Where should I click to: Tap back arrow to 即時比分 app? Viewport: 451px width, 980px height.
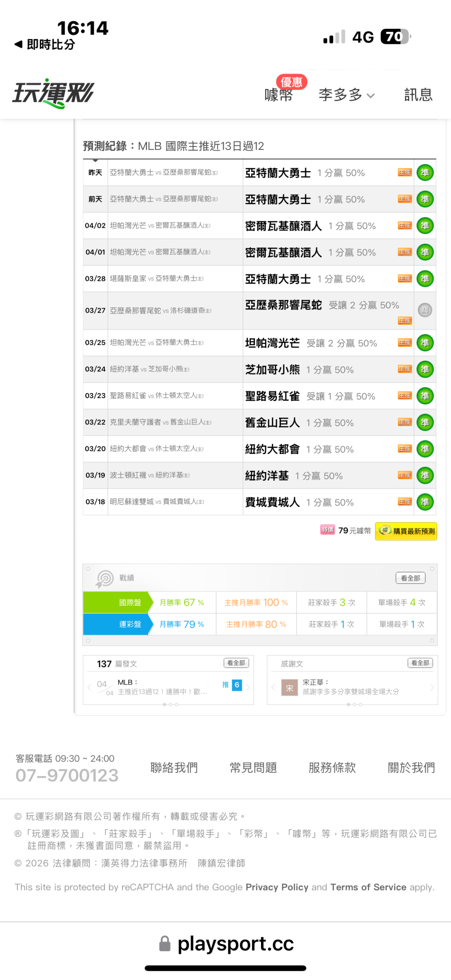pyautogui.click(x=18, y=44)
